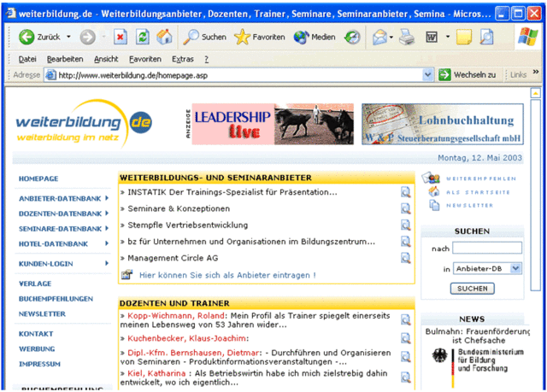Image resolution: width=547 pixels, height=392 pixels.
Task: Open Bulmahn: Frauenförderung news headline
Action: [478, 336]
